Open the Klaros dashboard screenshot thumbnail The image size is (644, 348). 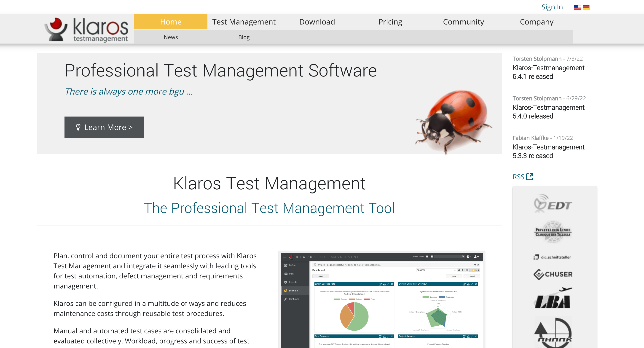click(x=382, y=299)
